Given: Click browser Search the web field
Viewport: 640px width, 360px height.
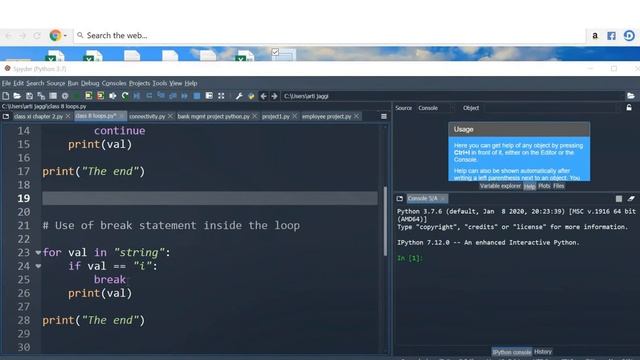Looking at the screenshot, I should 331,36.
